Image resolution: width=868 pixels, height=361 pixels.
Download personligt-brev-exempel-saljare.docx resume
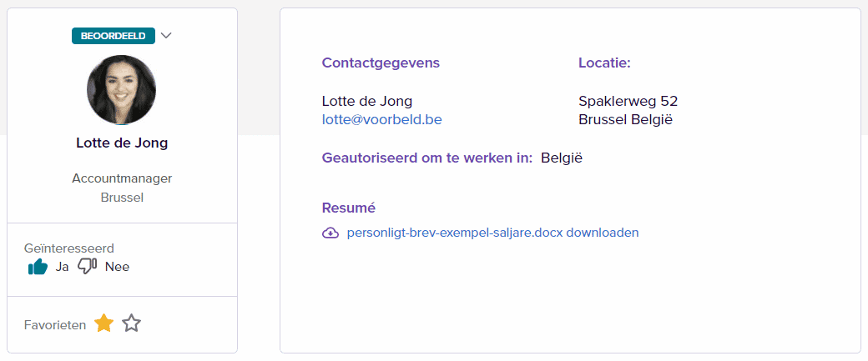tap(492, 233)
